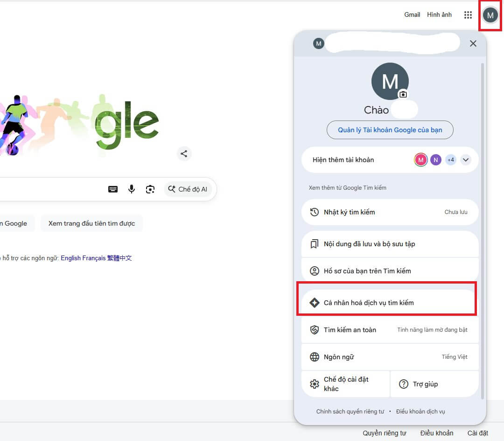Click Xem trang đầu tiên tìm được button
The width and height of the screenshot is (504, 441).
(91, 223)
